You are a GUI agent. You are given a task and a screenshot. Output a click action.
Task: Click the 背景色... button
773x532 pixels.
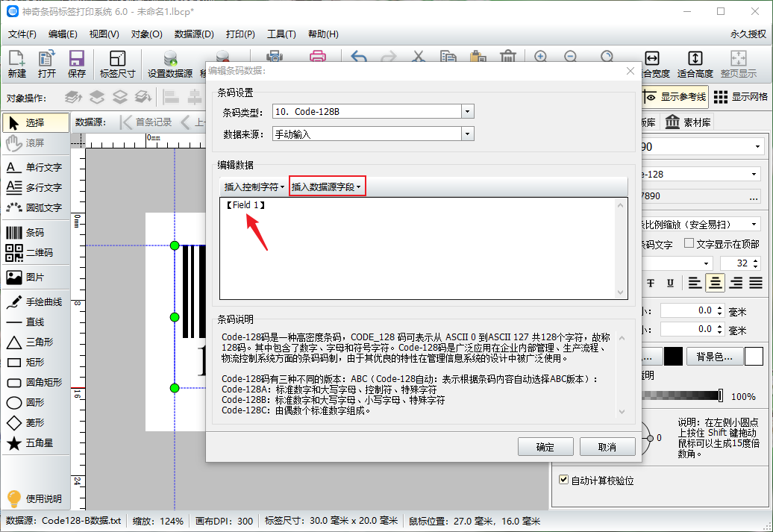[x=714, y=356]
